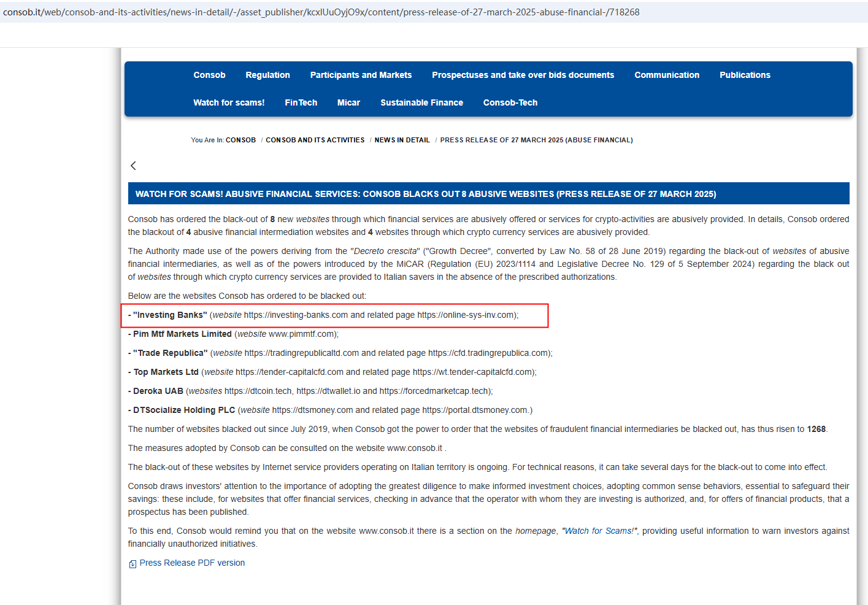Click NEWS IN DETAIL breadcrumb
The height and width of the screenshot is (605, 868).
click(402, 140)
